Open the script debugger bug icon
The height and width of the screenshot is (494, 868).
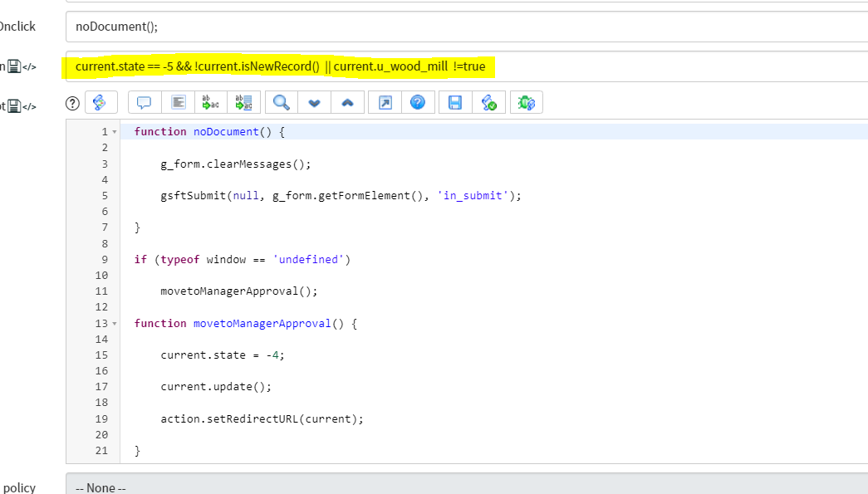click(526, 102)
